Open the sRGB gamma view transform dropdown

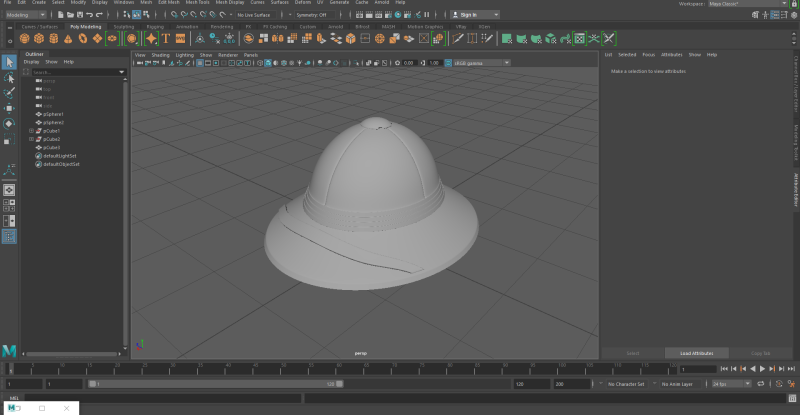(x=478, y=62)
